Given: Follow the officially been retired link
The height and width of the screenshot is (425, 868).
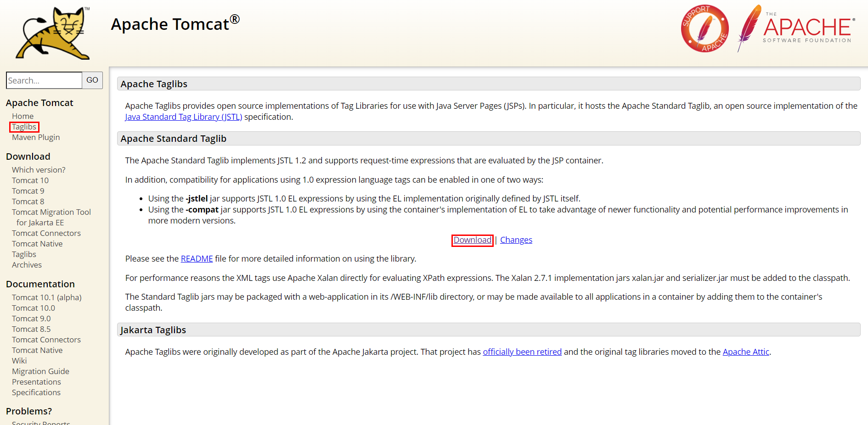Looking at the screenshot, I should point(522,352).
